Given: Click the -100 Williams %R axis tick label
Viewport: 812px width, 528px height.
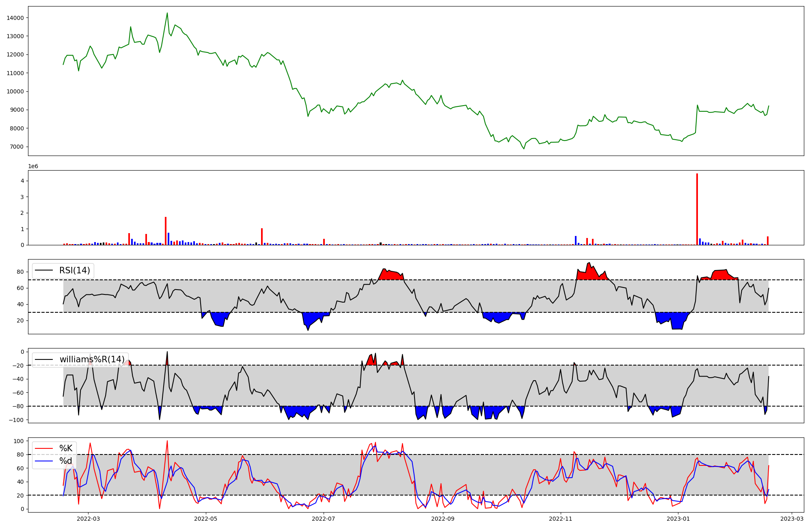Looking at the screenshot, I should pos(16,420).
